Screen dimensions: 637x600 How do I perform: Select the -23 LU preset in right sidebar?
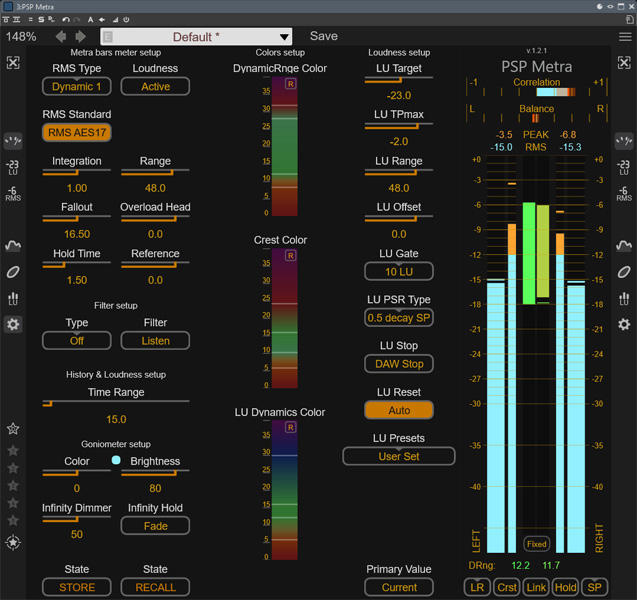[624, 168]
